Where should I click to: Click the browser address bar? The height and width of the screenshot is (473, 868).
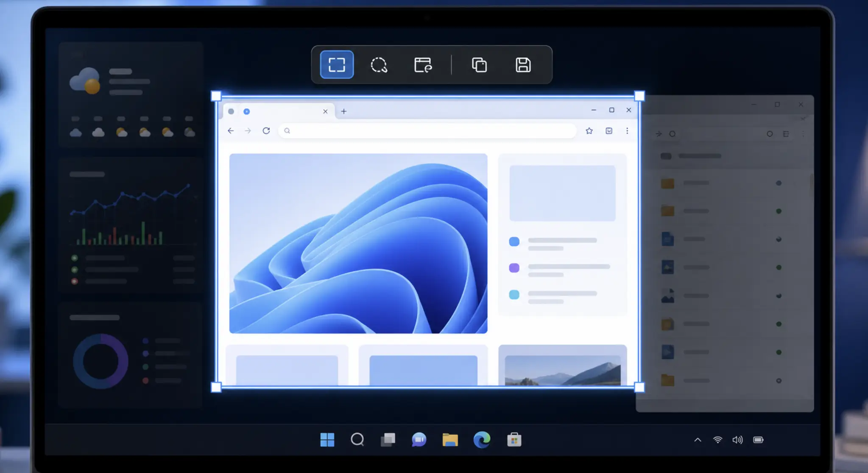pos(427,131)
